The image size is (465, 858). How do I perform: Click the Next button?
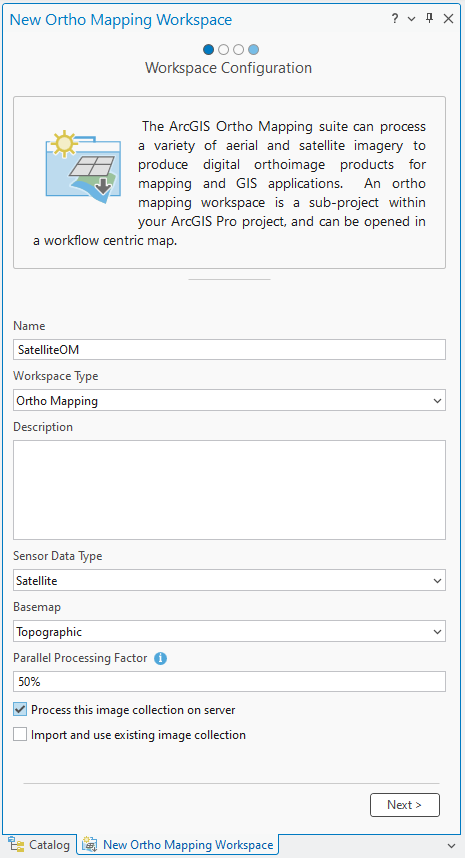tap(404, 805)
